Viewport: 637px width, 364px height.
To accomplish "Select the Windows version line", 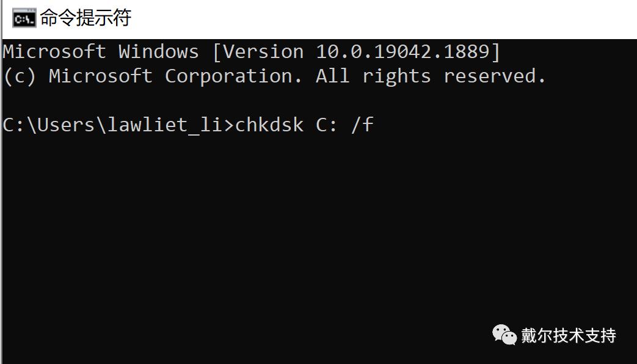I will click(x=250, y=51).
